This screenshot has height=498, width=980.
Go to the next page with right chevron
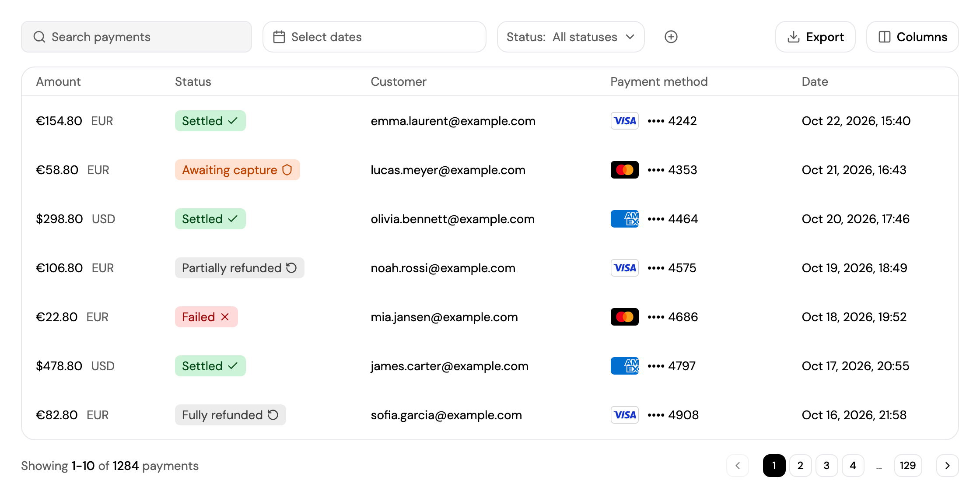click(x=947, y=466)
